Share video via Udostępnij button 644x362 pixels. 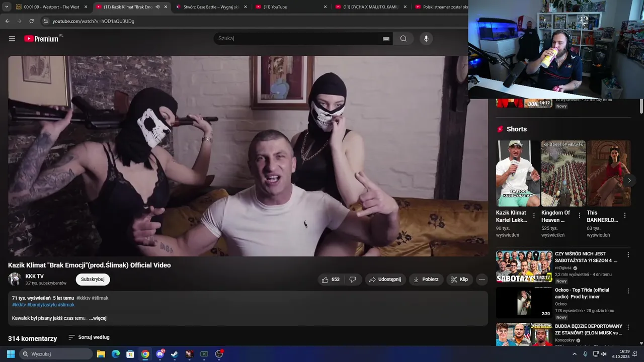click(385, 280)
